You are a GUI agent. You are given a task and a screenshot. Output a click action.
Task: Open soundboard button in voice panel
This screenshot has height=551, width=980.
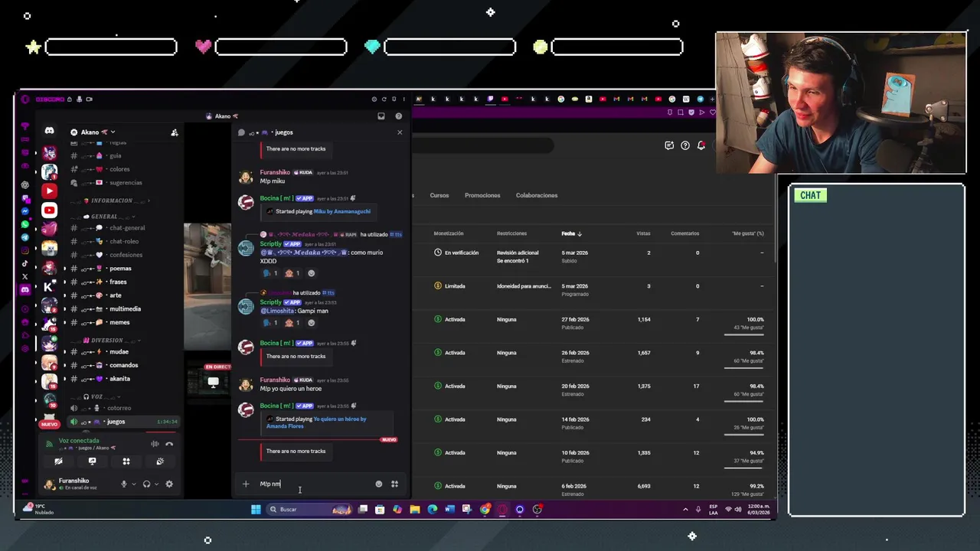coord(160,461)
